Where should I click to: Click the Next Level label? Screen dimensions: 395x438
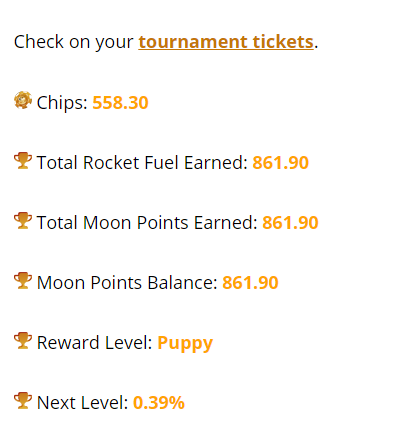pyautogui.click(x=82, y=403)
